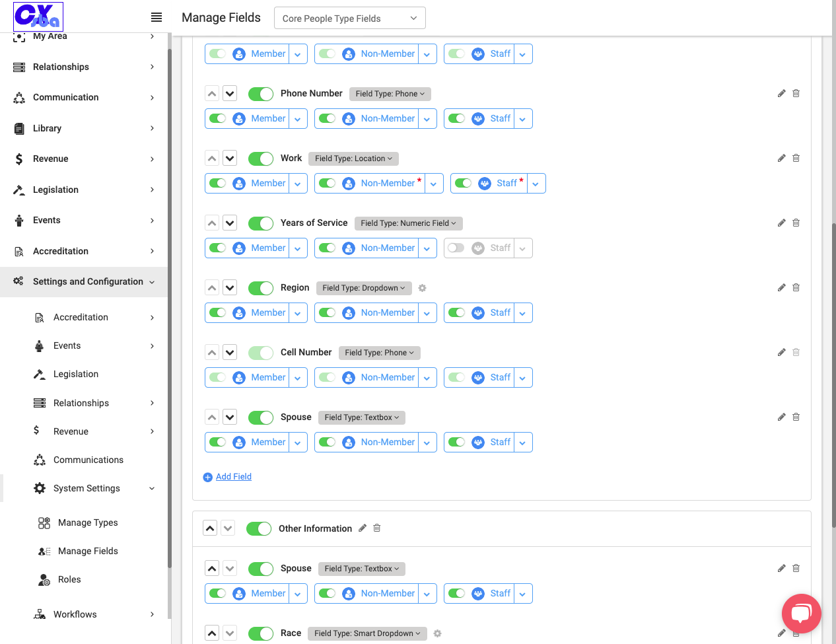Open Events under Settings and Configuration
Image resolution: width=836 pixels, height=644 pixels.
83,345
